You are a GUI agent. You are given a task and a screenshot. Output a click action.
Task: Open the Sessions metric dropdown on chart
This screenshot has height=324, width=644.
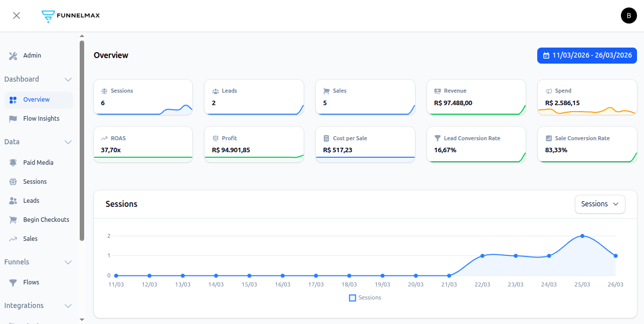coord(600,204)
